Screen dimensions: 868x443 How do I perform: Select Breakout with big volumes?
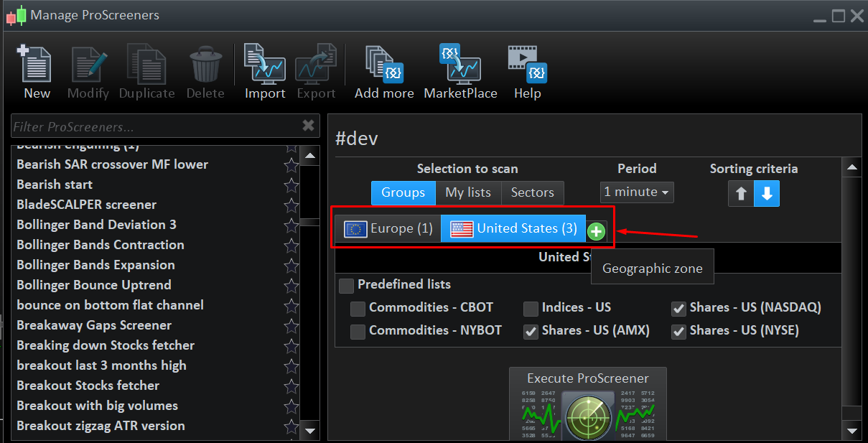click(97, 406)
